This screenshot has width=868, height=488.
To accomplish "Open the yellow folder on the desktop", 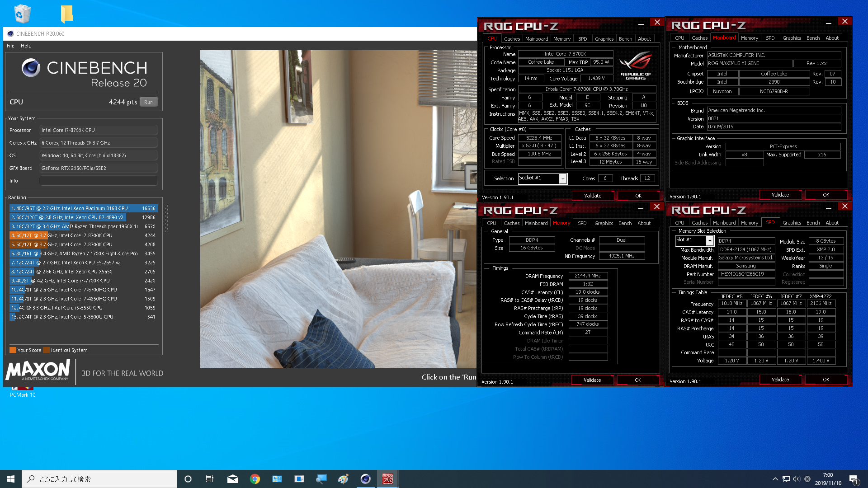I will point(67,14).
